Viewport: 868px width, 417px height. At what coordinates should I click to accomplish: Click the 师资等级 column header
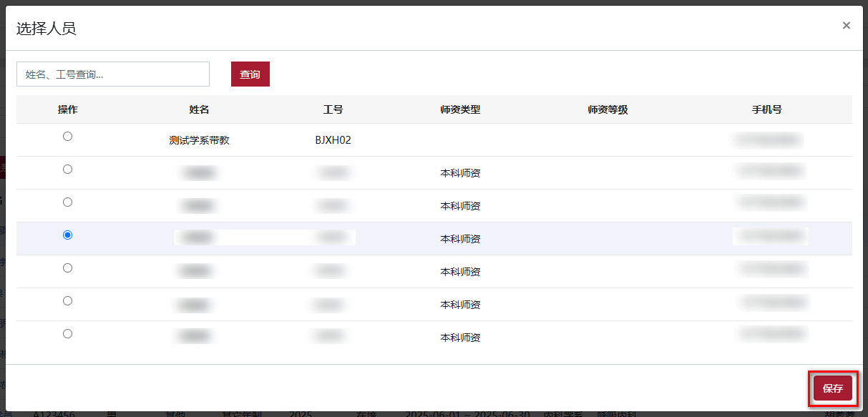(608, 109)
